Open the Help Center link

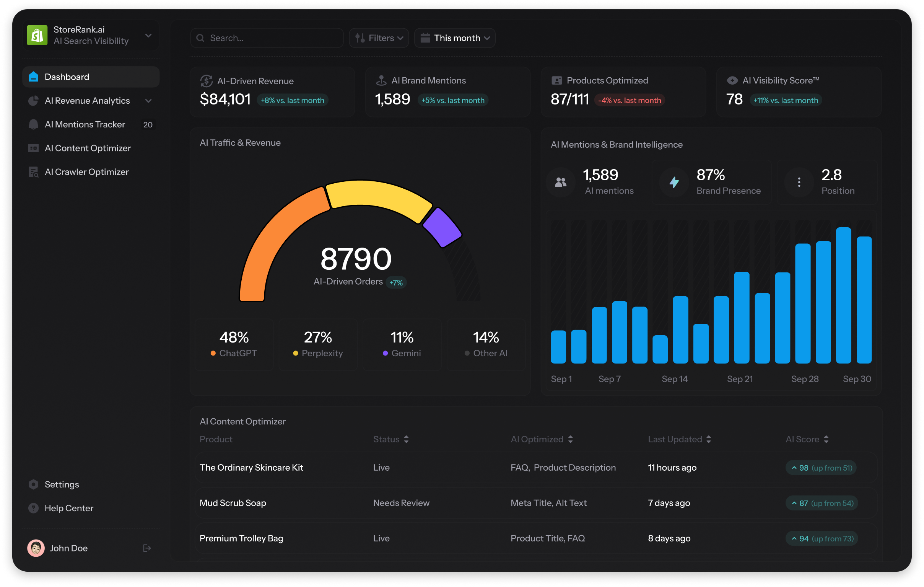coord(69,508)
